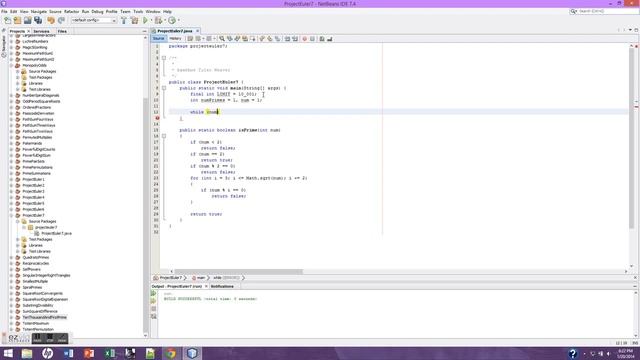Viewport: 640px width, 360px height.
Task: Click the Profile Project toolbar icon
Action: pos(172,20)
